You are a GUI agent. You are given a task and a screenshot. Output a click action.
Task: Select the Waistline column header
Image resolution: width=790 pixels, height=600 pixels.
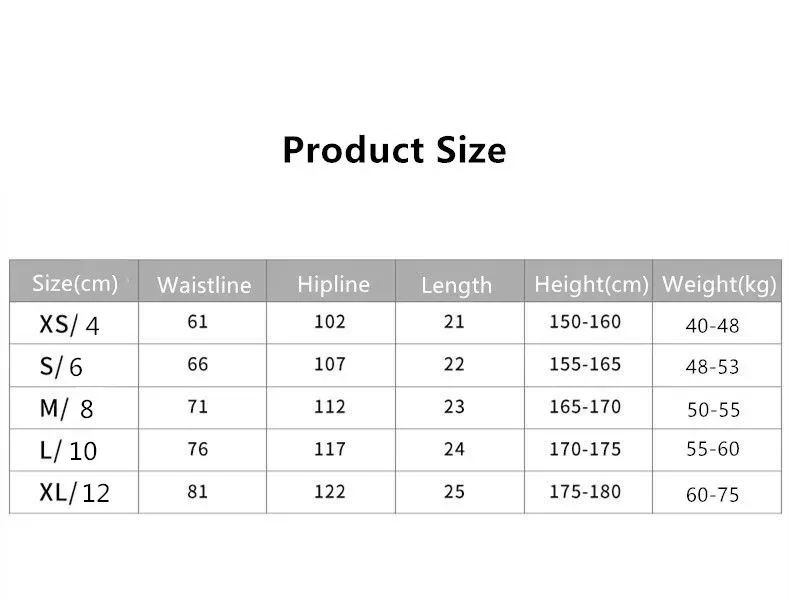[x=204, y=285]
